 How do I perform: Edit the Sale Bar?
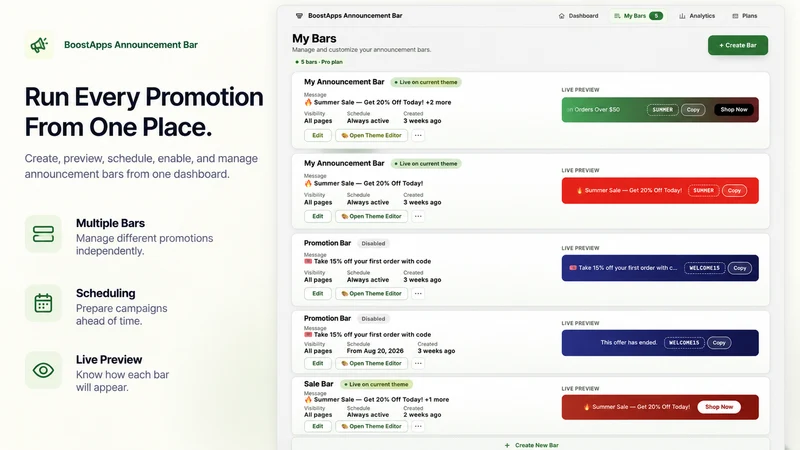318,426
